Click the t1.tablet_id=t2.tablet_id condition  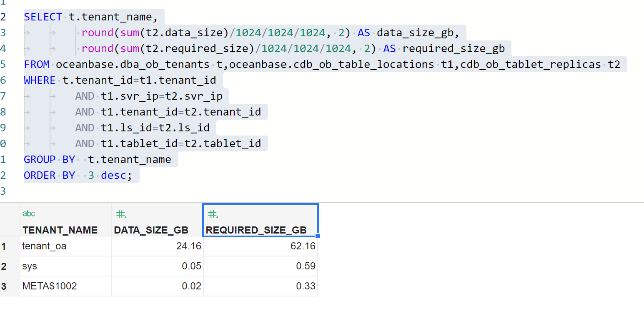click(181, 144)
